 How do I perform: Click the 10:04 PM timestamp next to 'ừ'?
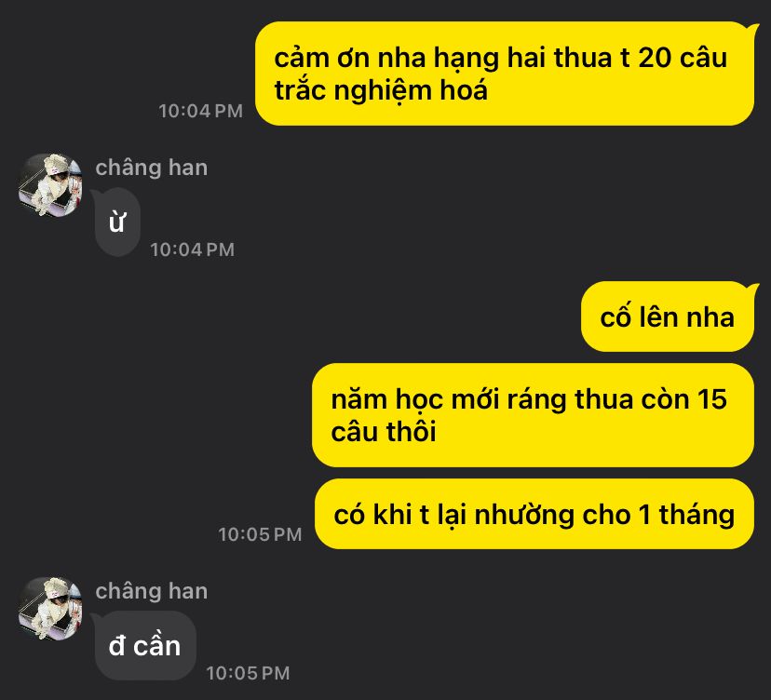tap(192, 249)
